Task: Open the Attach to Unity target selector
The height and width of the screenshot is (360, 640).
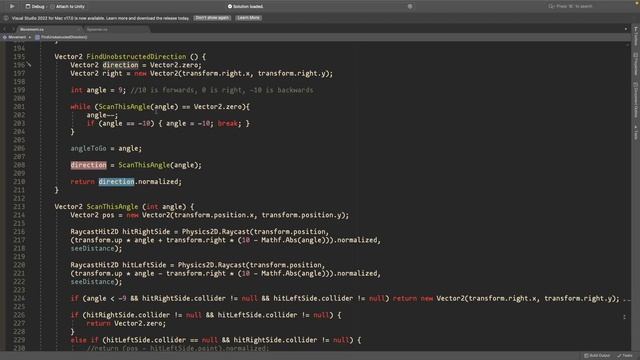Action: click(67, 7)
